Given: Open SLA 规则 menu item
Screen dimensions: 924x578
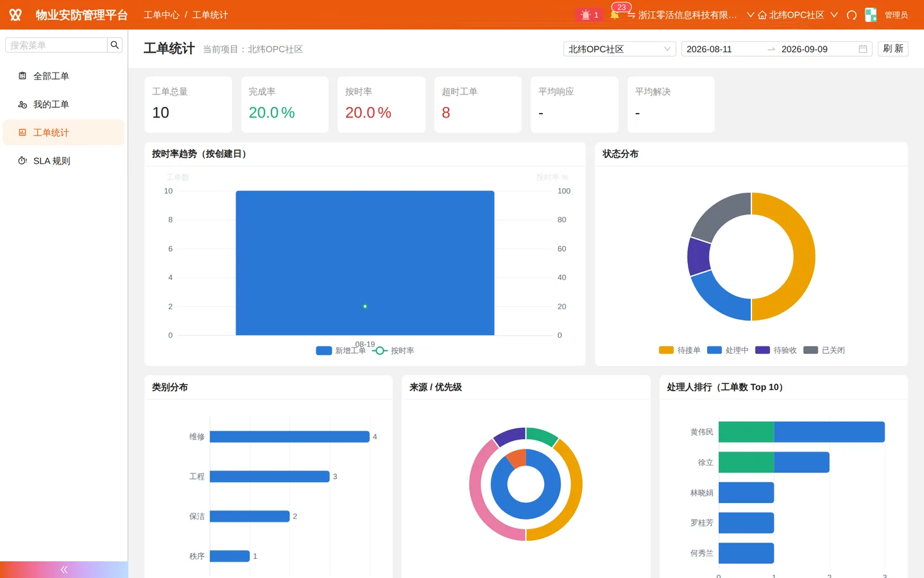Looking at the screenshot, I should 64,161.
